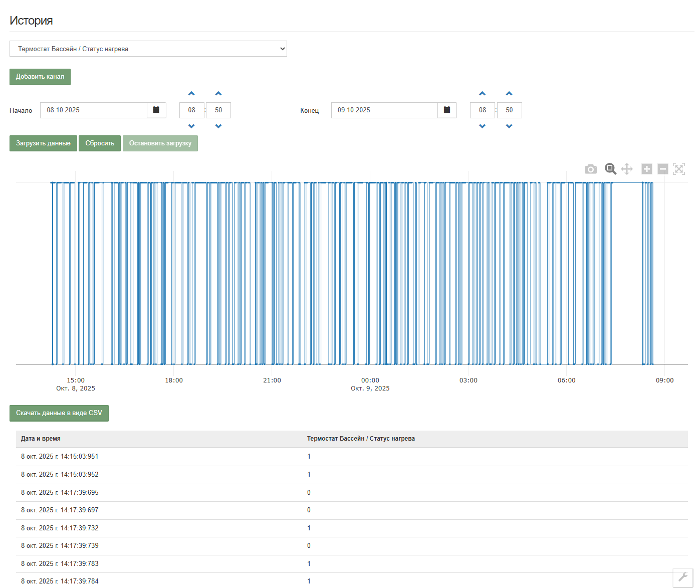Select the chart Zoom magnifier tool
This screenshot has width=700, height=588.
pos(610,169)
